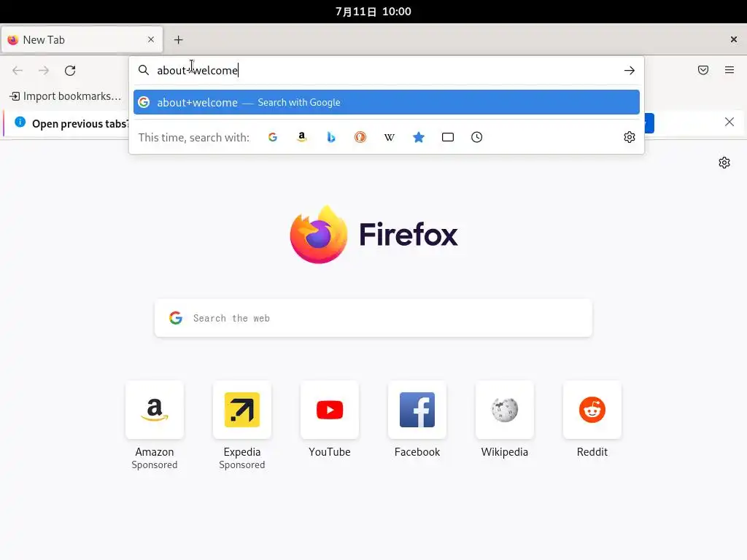Close the New Tab tab
Screen dimensions: 747x560
151,39
